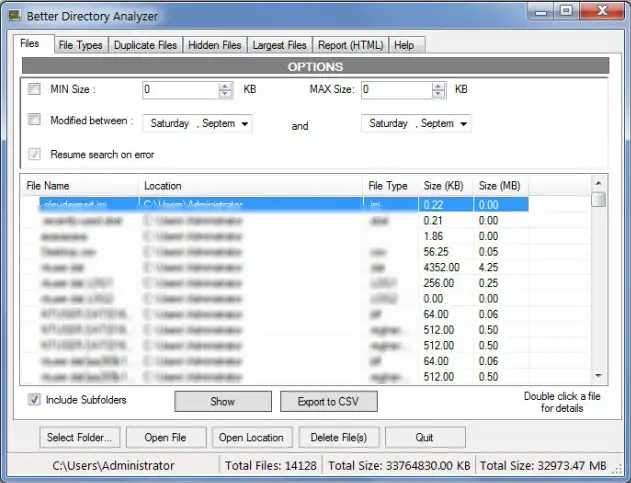Maximize the Better Directory Analyzer window
The width and height of the screenshot is (631, 483).
567,11
